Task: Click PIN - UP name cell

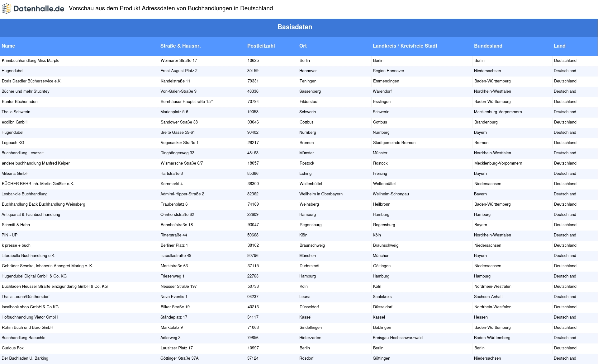Action: click(9, 235)
